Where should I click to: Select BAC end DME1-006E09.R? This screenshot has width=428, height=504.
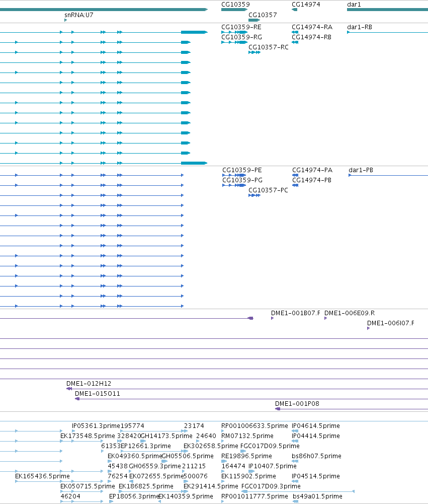click(x=350, y=313)
